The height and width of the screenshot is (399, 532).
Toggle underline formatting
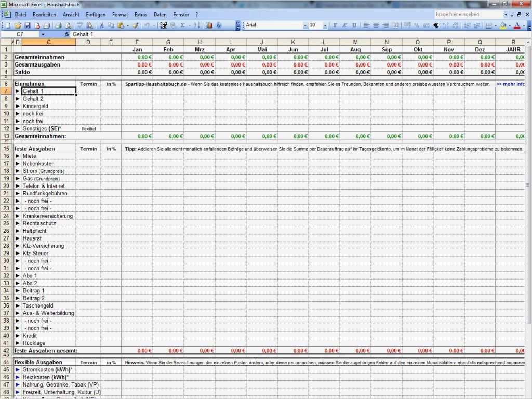coord(354,24)
